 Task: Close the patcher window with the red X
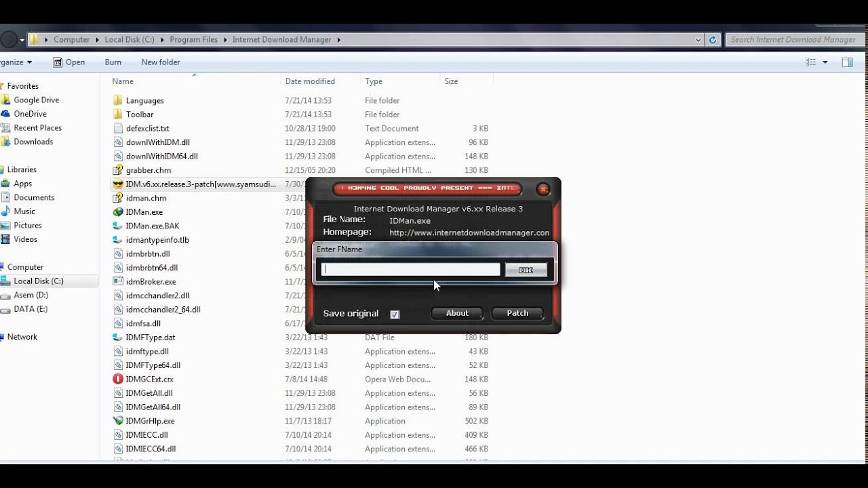(542, 189)
